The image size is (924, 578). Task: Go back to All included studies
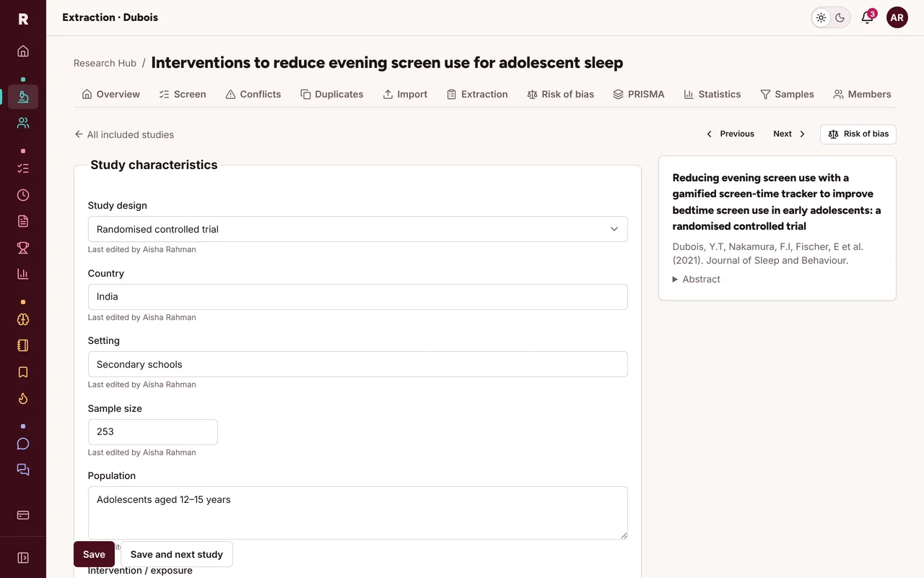click(x=124, y=134)
